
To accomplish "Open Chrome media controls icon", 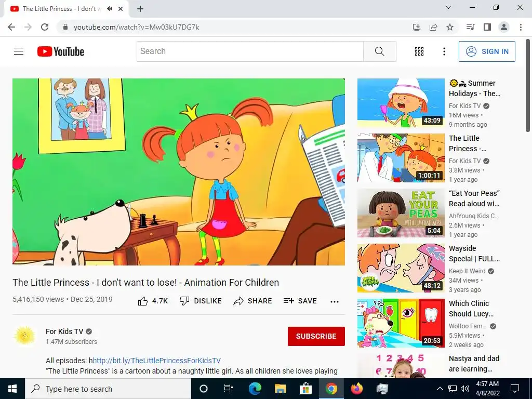I will pos(470,27).
